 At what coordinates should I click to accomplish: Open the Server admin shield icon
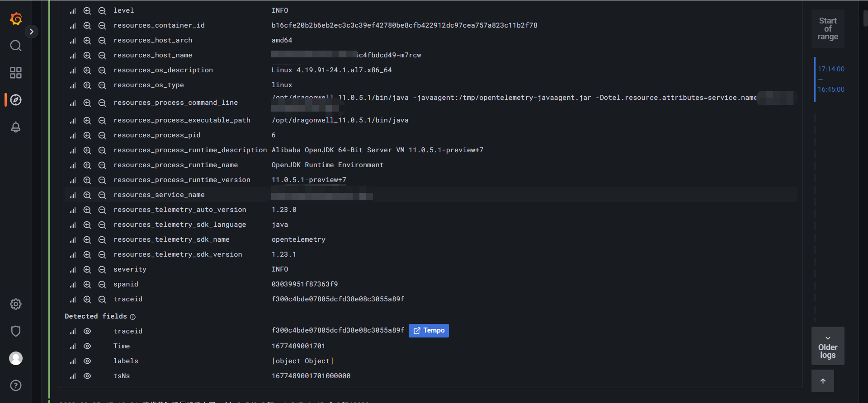[16, 331]
